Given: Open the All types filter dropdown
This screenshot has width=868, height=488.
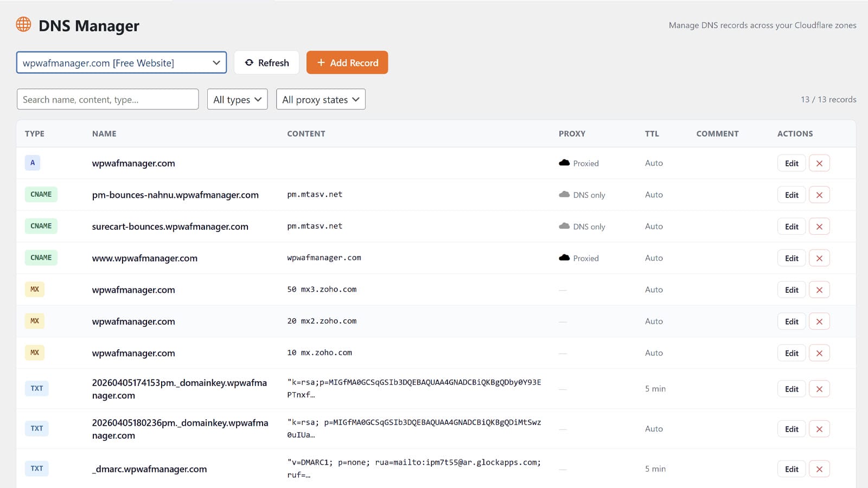Looking at the screenshot, I should (x=238, y=99).
